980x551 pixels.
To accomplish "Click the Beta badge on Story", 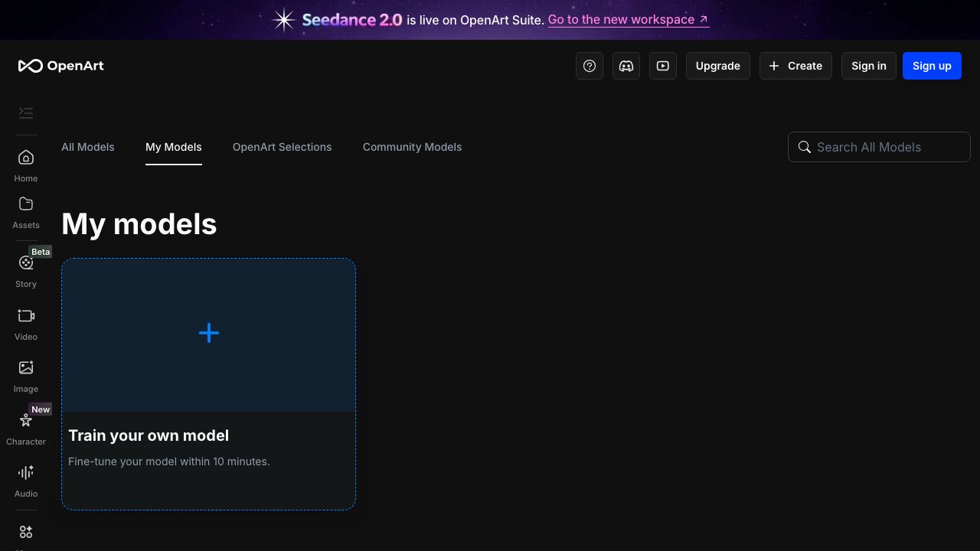I will click(x=41, y=252).
